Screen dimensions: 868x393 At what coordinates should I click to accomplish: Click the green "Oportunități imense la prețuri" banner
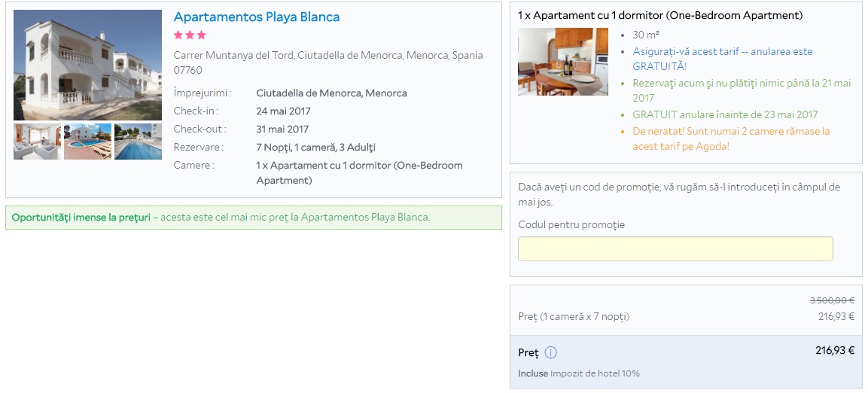click(x=253, y=218)
